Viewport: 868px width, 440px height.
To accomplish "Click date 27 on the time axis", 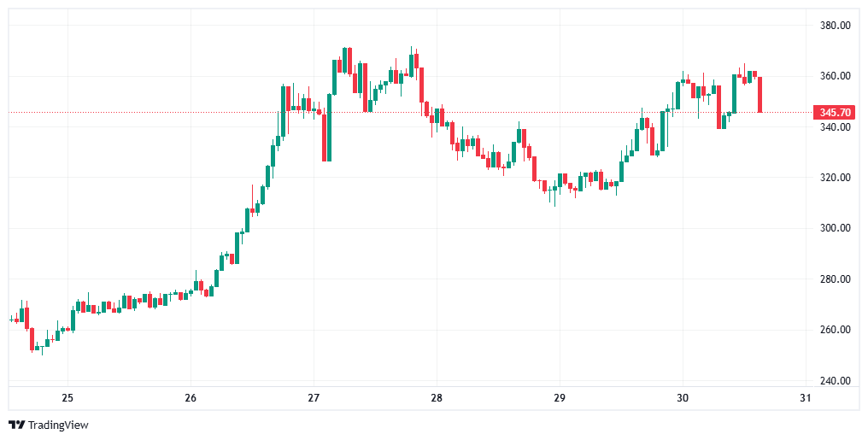I will click(314, 398).
